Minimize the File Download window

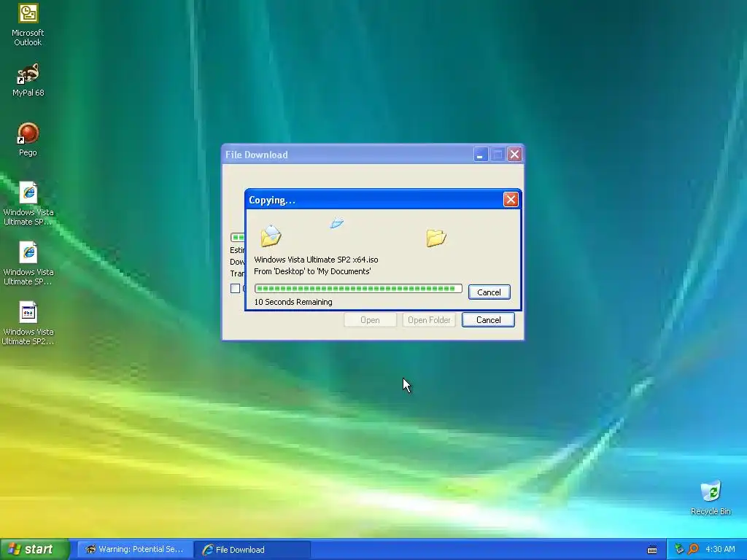click(480, 155)
